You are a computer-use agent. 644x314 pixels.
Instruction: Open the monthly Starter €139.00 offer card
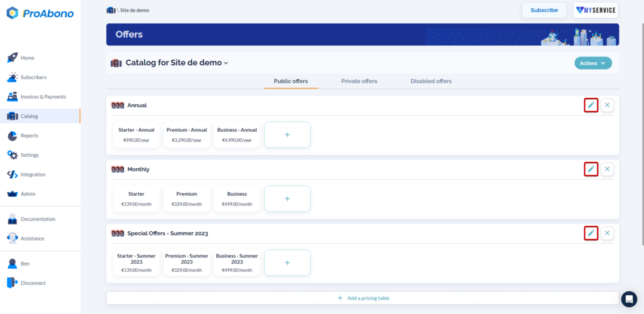tap(136, 199)
